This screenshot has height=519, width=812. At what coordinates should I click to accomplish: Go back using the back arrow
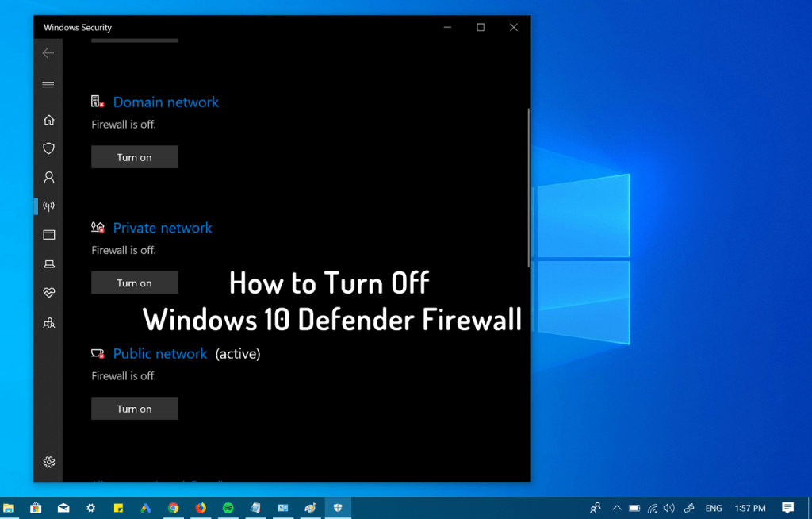(48, 53)
